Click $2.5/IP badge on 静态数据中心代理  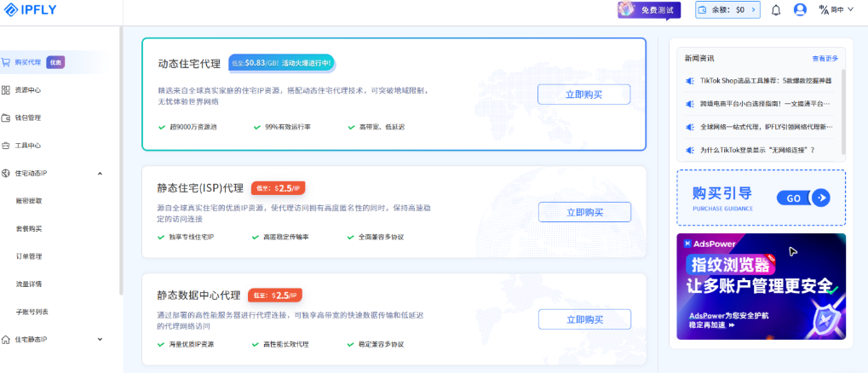(275, 296)
